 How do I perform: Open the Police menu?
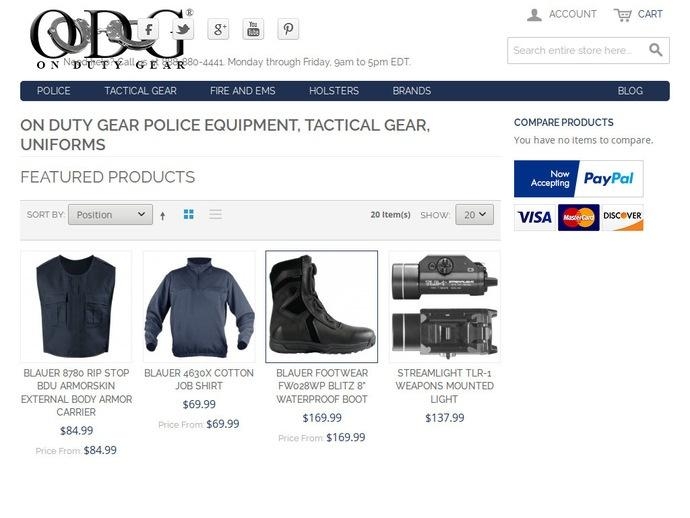pos(54,91)
